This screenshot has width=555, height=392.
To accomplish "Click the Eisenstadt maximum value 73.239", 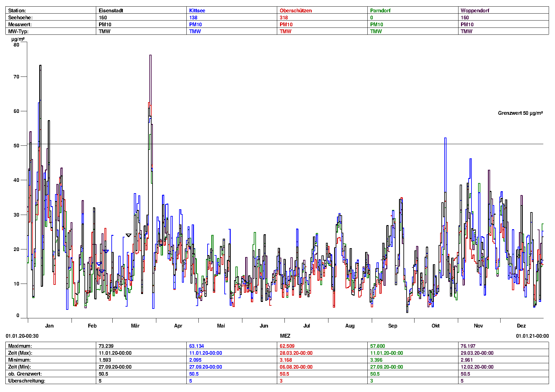I will click(x=106, y=346).
